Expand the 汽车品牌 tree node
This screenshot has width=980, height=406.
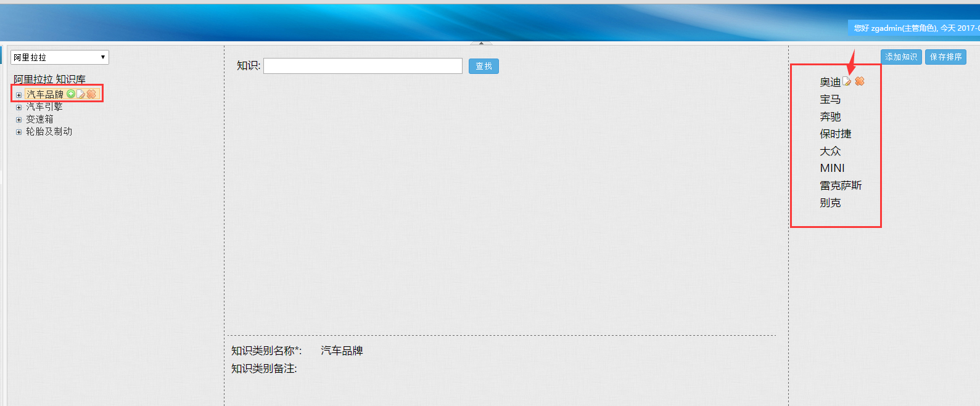[19, 95]
